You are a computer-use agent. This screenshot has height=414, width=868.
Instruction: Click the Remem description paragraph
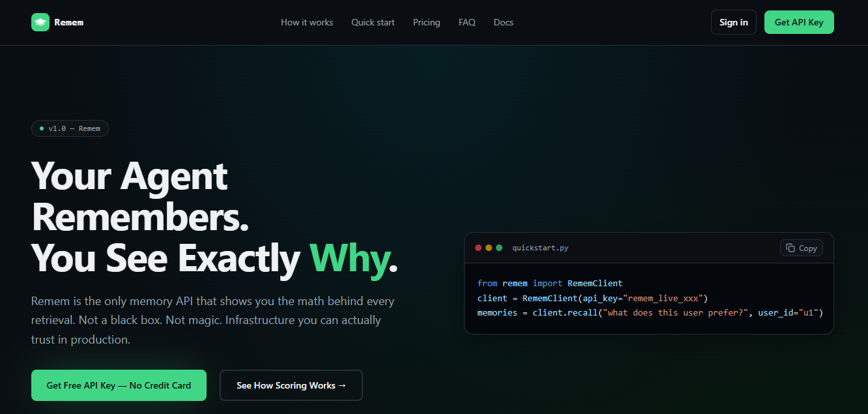click(213, 320)
